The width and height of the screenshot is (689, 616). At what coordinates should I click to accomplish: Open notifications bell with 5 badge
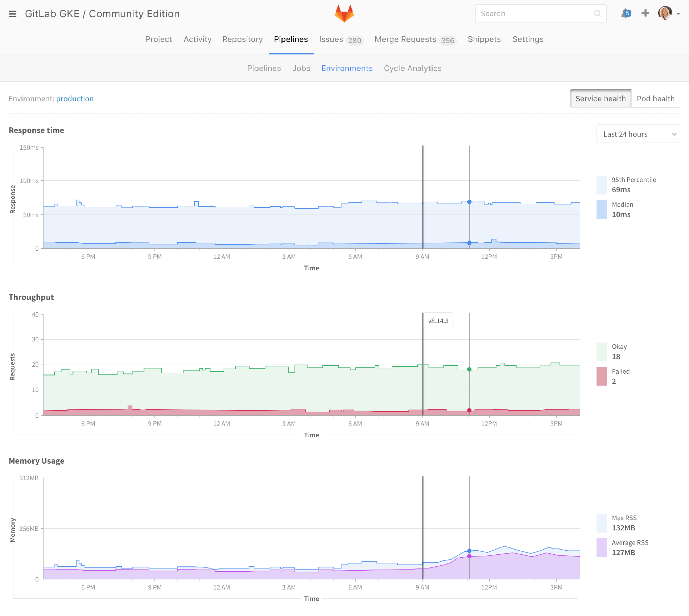click(x=626, y=14)
